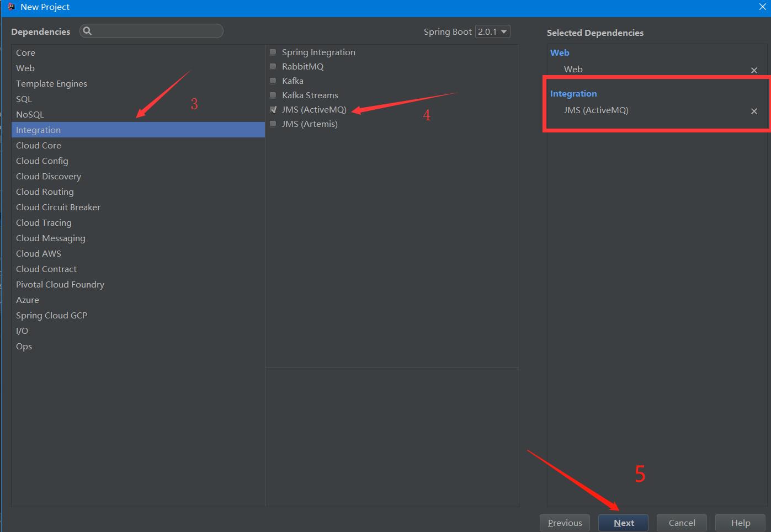Open the I/O category

click(138, 331)
